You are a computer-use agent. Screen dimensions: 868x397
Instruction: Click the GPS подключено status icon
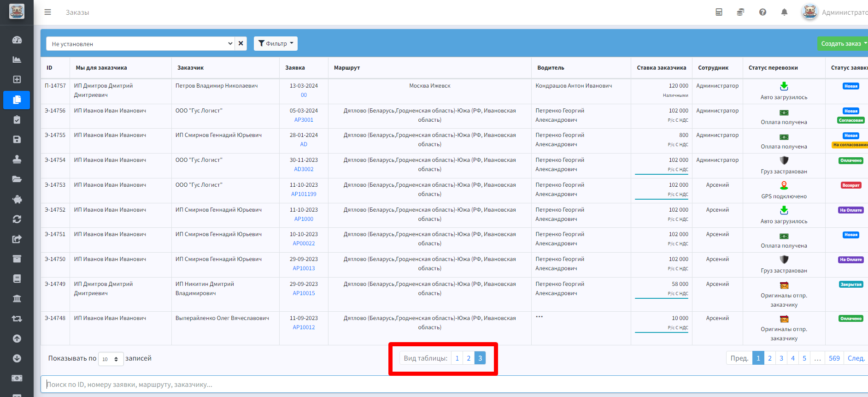point(784,185)
